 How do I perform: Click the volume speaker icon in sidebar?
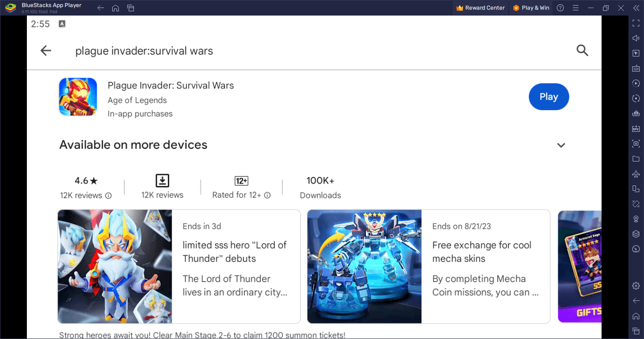coord(636,38)
